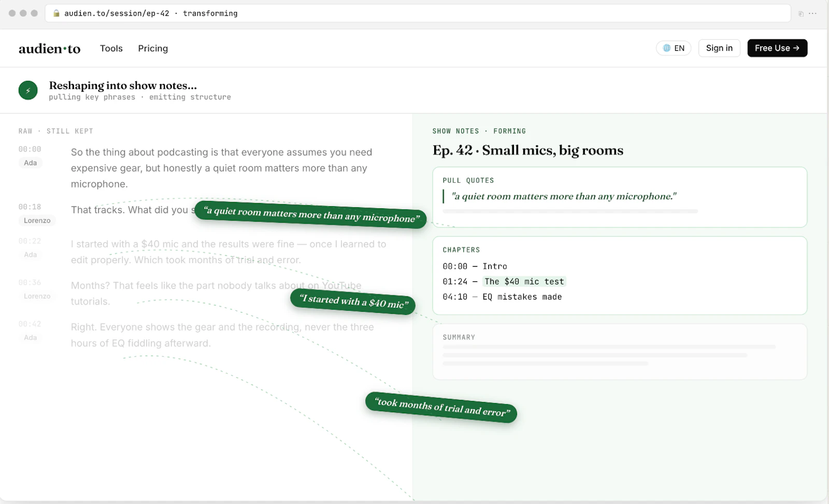Click the floating quote "a quiet room matters more than any microphone"
Viewport: 829px width, 504px height.
point(311,214)
